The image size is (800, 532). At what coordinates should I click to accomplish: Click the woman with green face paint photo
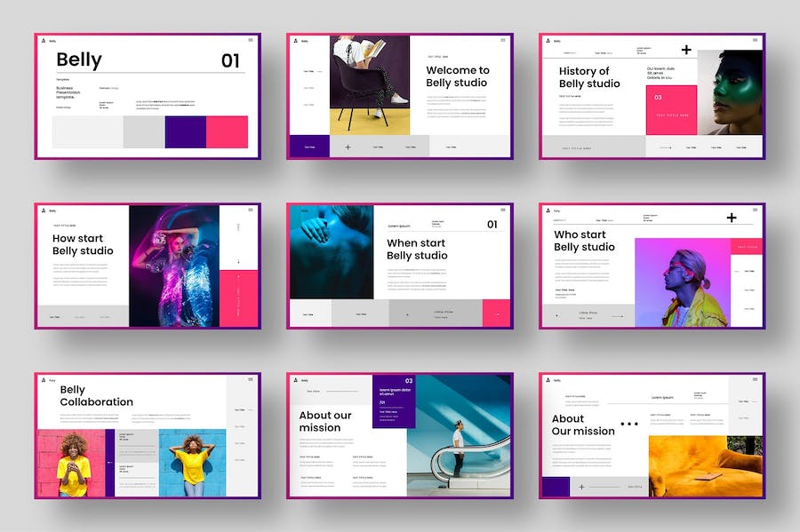pos(729,91)
